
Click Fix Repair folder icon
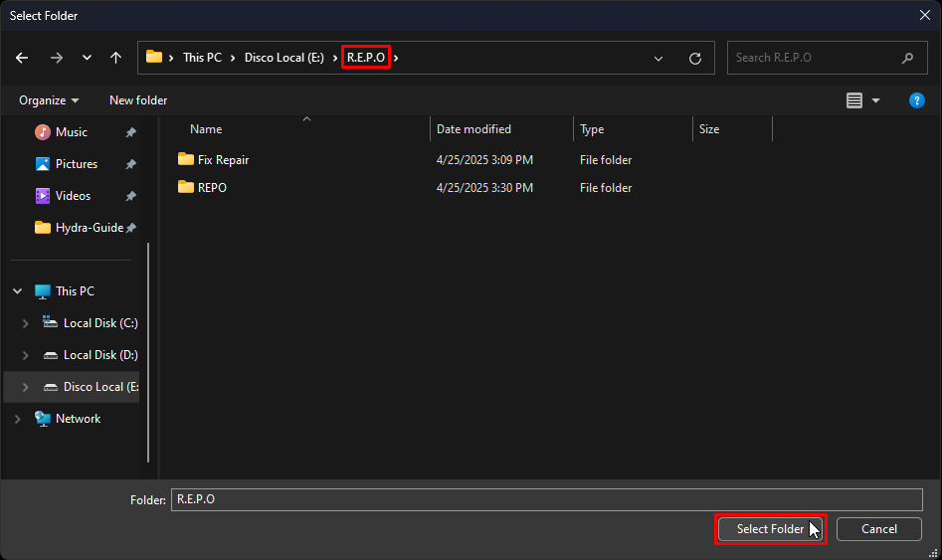186,159
